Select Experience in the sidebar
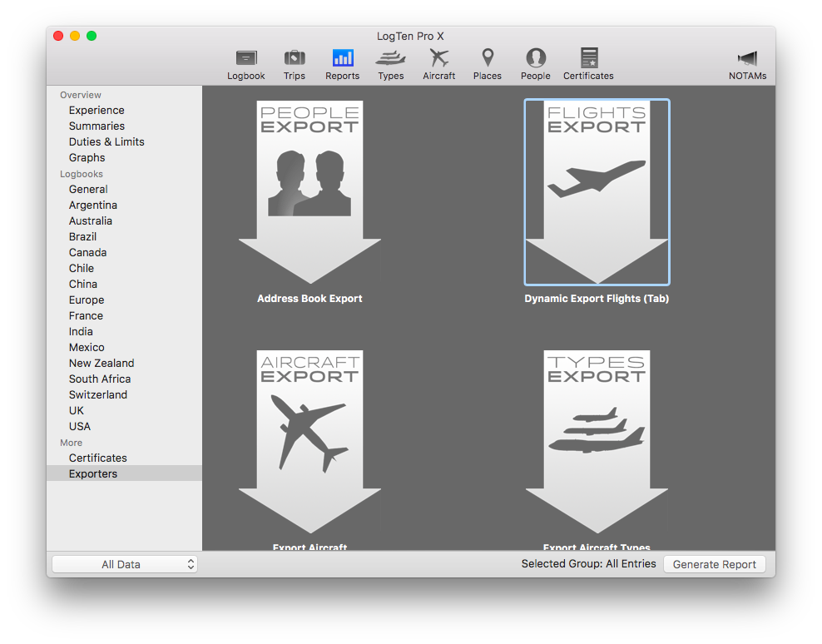This screenshot has height=644, width=822. click(x=97, y=110)
